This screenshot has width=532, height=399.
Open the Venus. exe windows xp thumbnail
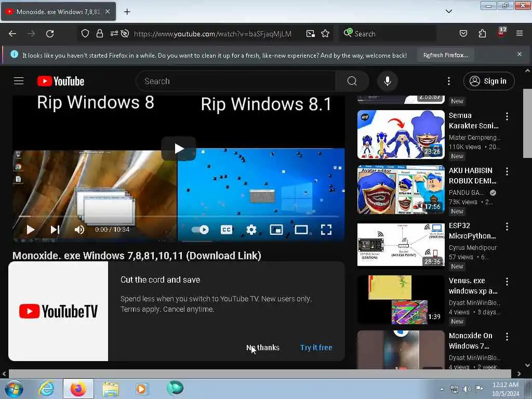click(401, 299)
